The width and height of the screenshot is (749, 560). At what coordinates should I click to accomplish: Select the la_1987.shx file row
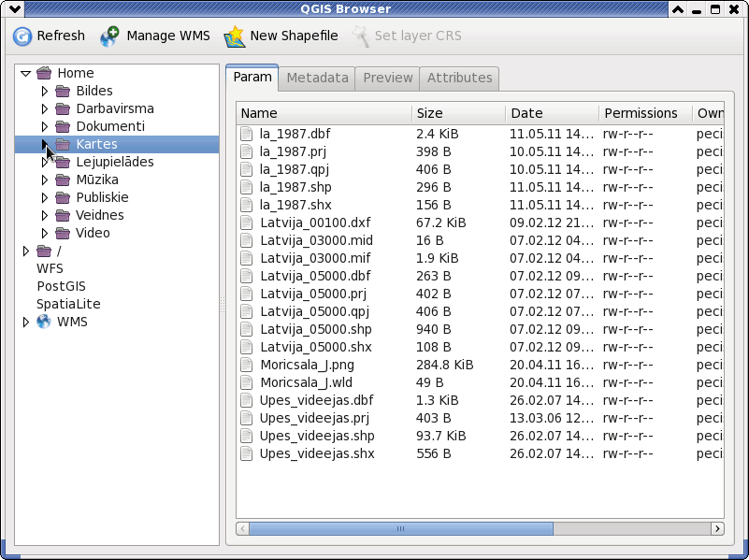click(480, 205)
